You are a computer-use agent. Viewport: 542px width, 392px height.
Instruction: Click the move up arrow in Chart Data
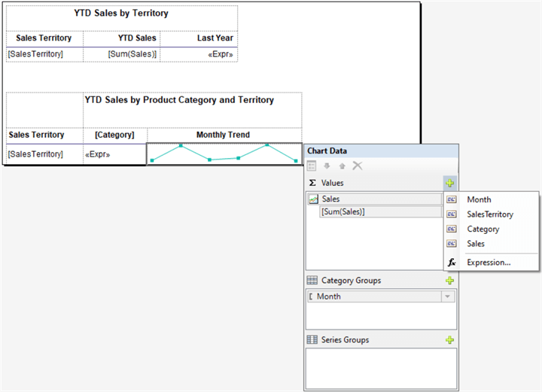pyautogui.click(x=343, y=166)
